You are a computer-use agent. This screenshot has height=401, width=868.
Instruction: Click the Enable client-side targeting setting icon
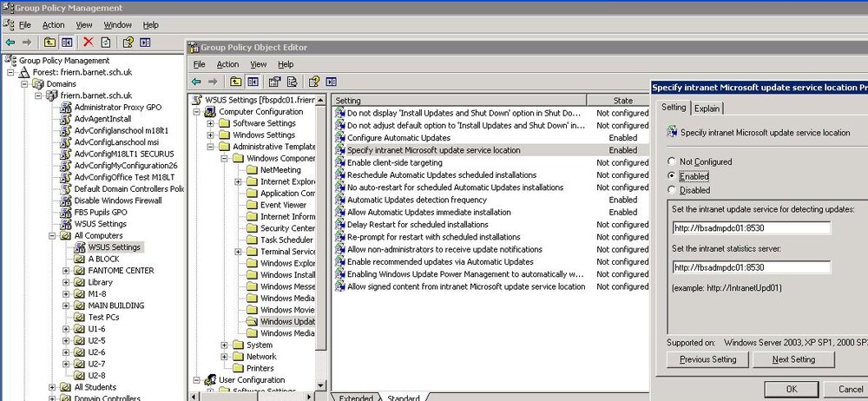(340, 163)
